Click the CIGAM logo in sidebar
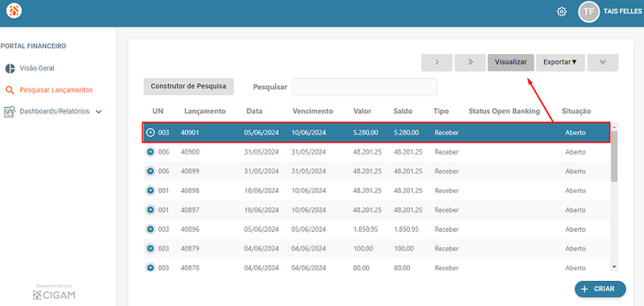 54,295
